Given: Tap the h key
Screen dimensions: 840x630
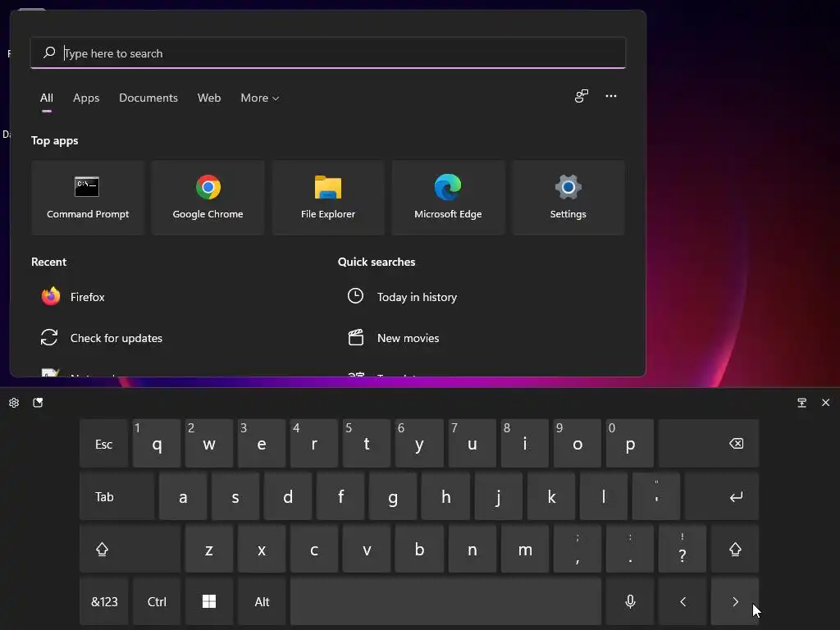Looking at the screenshot, I should pyautogui.click(x=445, y=496).
